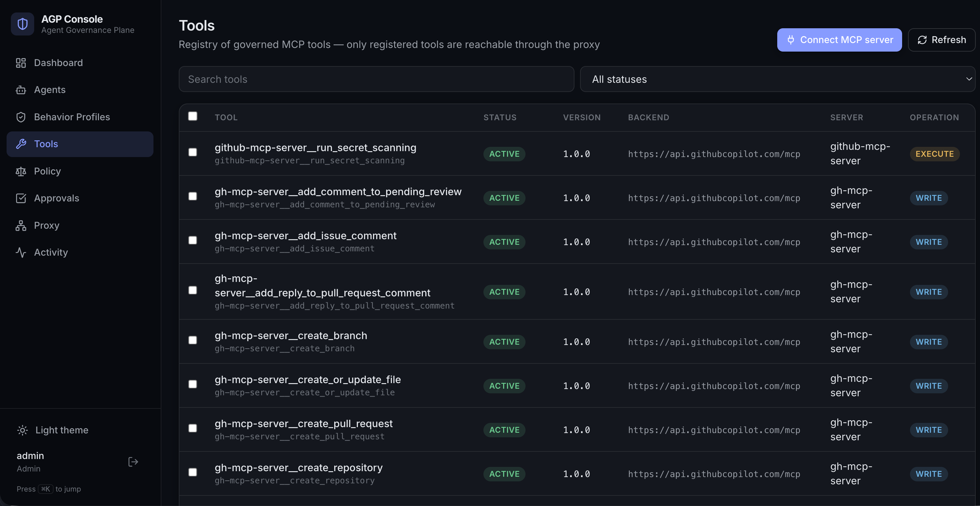Image resolution: width=980 pixels, height=506 pixels.
Task: Check the create_or_update_file tool row
Action: click(193, 384)
